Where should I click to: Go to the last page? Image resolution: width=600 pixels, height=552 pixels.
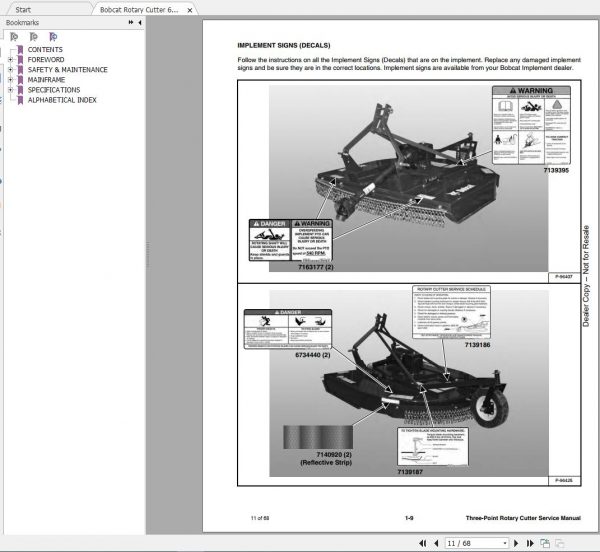530,543
